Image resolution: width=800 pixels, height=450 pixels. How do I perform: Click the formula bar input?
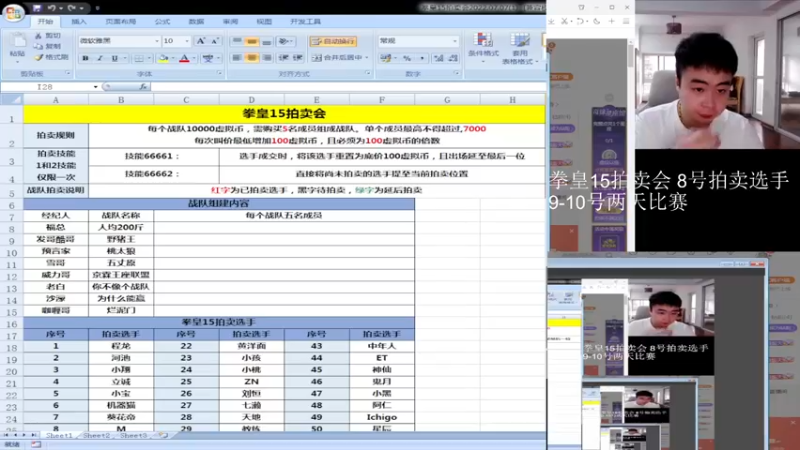tap(347, 87)
